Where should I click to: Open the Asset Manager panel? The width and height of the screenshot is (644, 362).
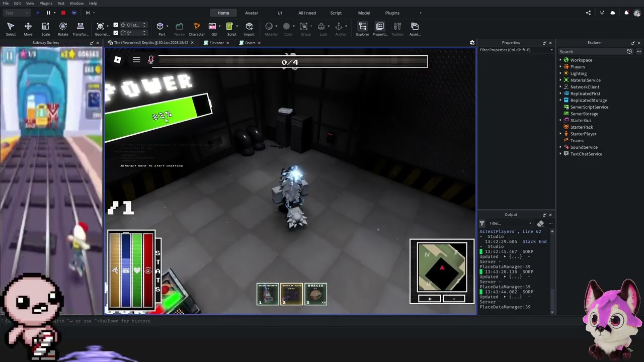415,29
